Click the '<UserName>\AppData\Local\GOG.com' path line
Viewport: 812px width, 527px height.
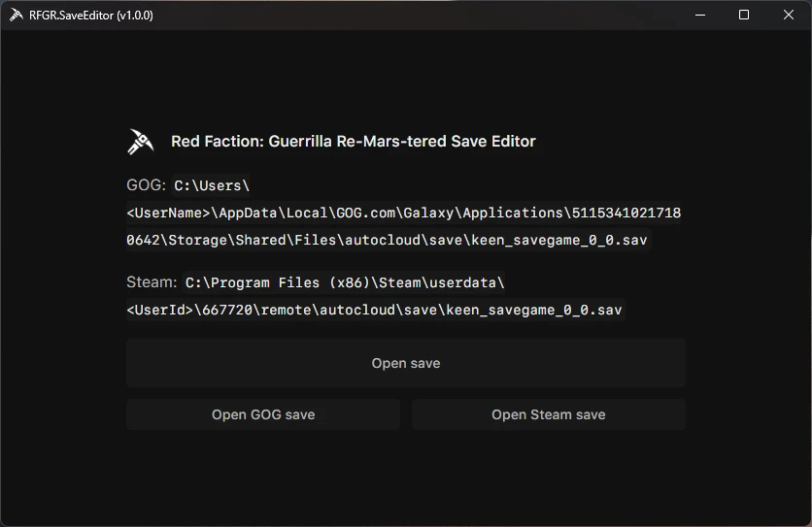coord(403,213)
